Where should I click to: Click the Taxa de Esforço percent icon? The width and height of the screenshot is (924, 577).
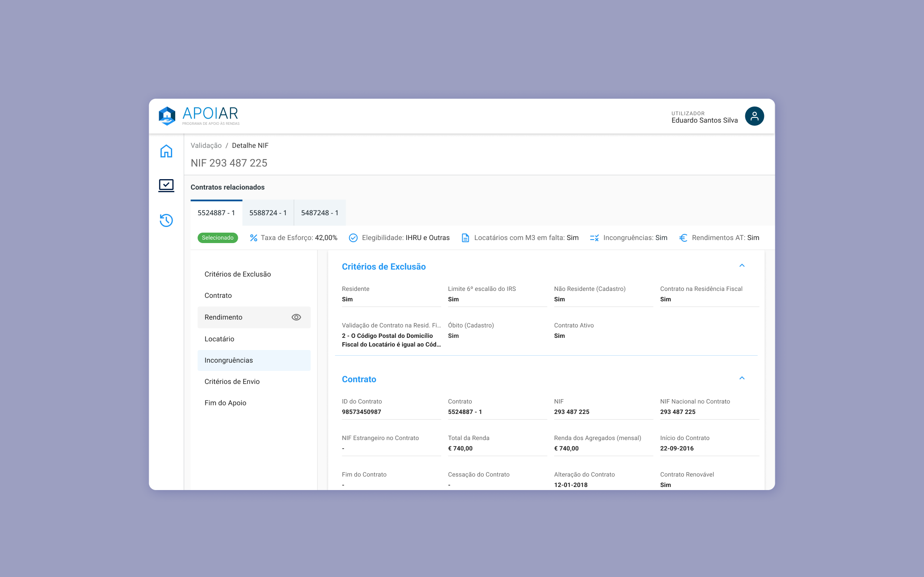(254, 238)
